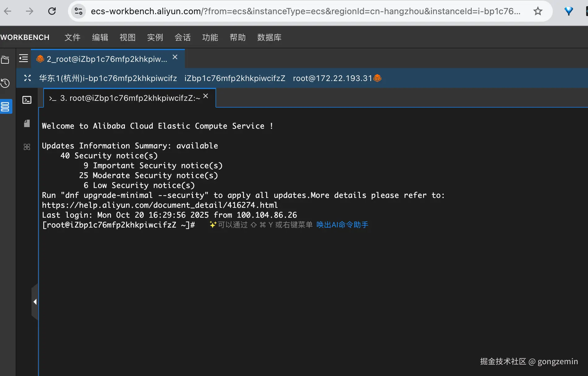
Task: Toggle the indent list icon beside the session tab
Action: coord(23,58)
